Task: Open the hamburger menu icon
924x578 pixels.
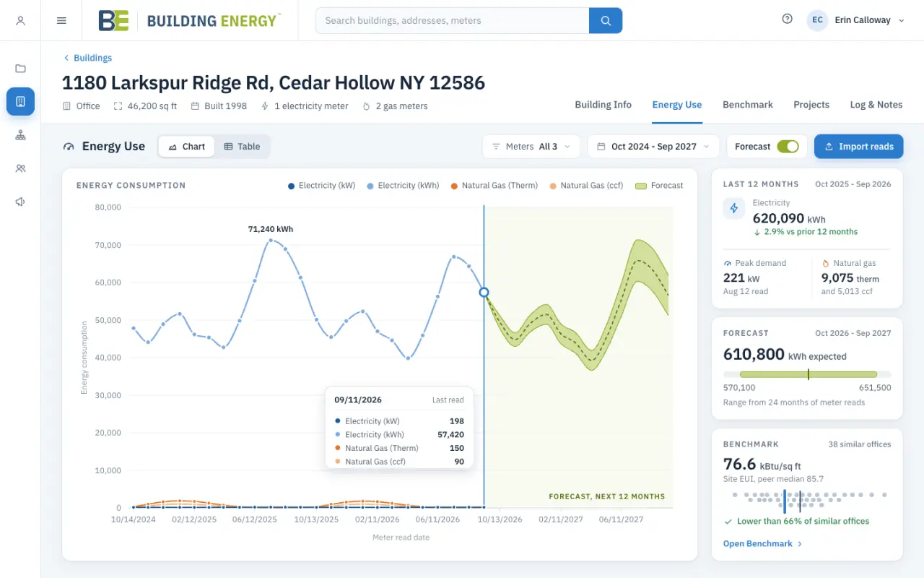Action: 61,20
